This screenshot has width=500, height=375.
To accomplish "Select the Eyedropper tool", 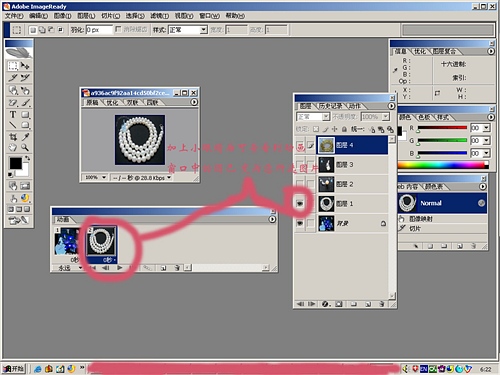I will 25,137.
